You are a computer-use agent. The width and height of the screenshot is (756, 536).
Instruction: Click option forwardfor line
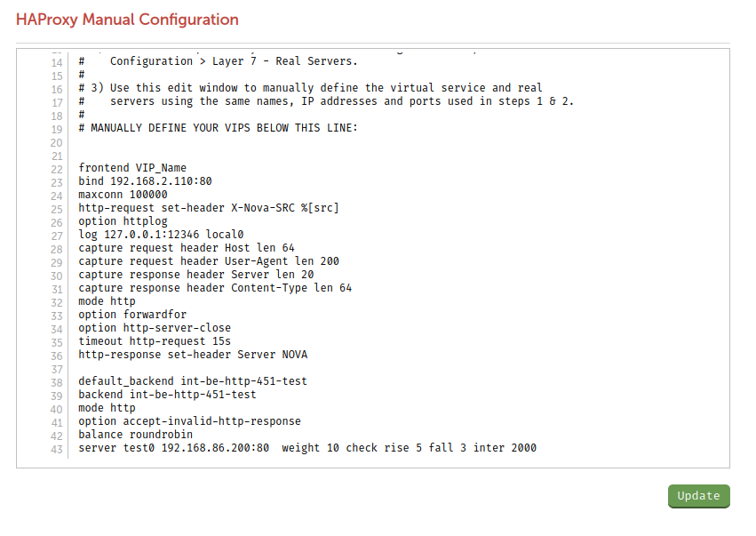click(x=132, y=315)
